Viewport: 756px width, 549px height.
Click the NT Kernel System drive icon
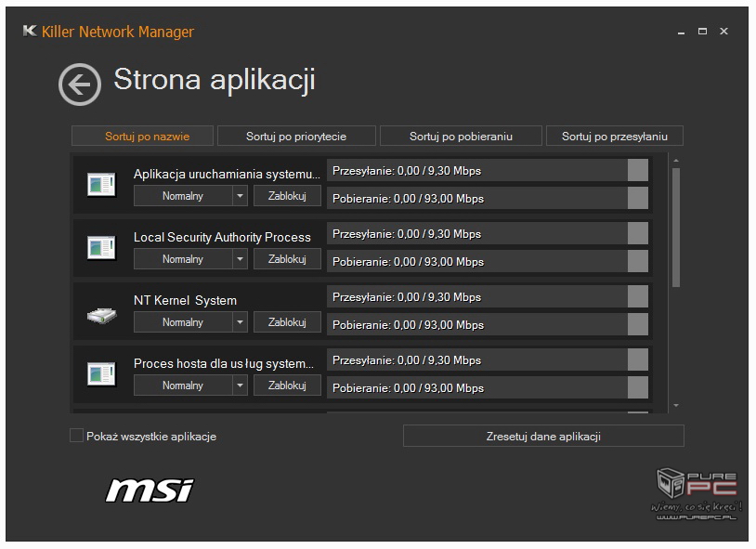point(102,316)
